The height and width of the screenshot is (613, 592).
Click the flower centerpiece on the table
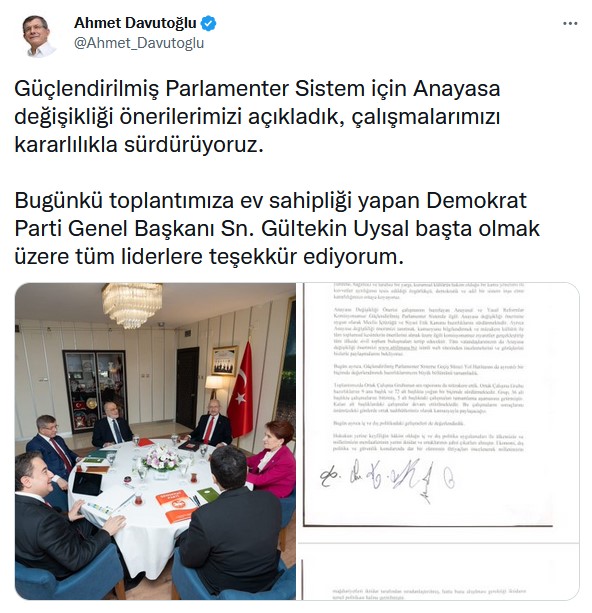tap(161, 458)
